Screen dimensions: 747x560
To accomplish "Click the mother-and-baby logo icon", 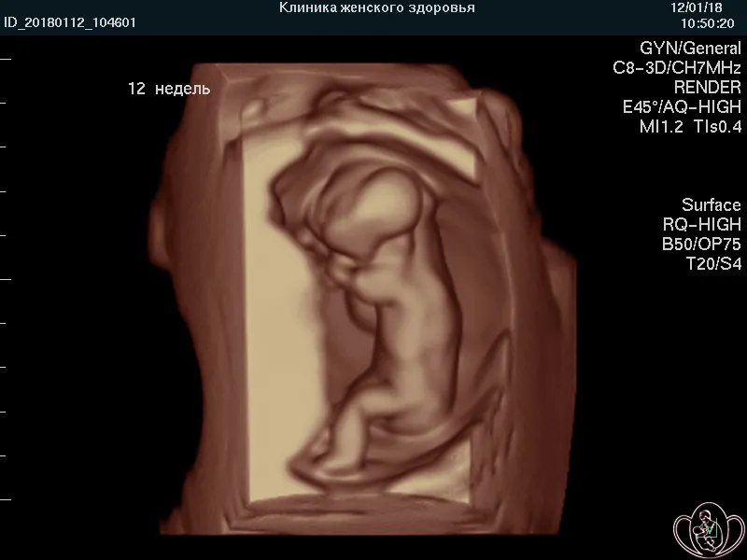I will (709, 528).
